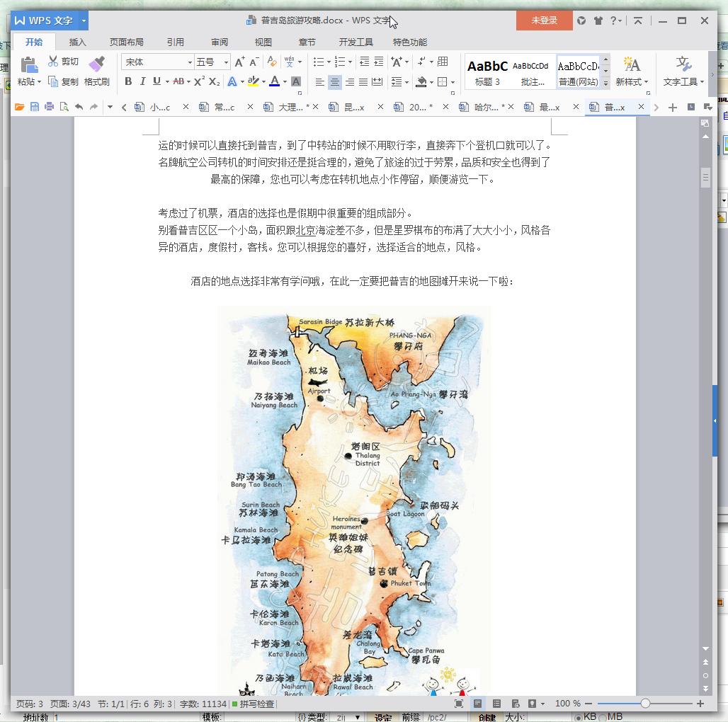
Task: Click the redo arrow
Action: point(93,107)
